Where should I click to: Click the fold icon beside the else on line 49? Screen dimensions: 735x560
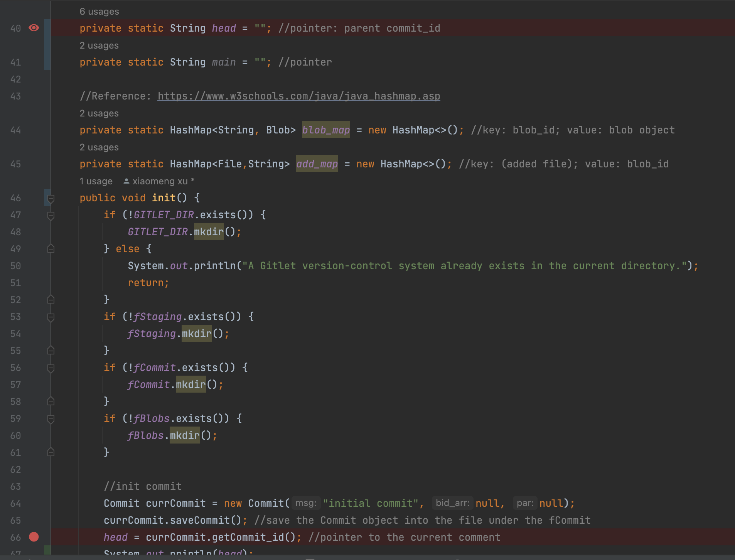point(51,249)
